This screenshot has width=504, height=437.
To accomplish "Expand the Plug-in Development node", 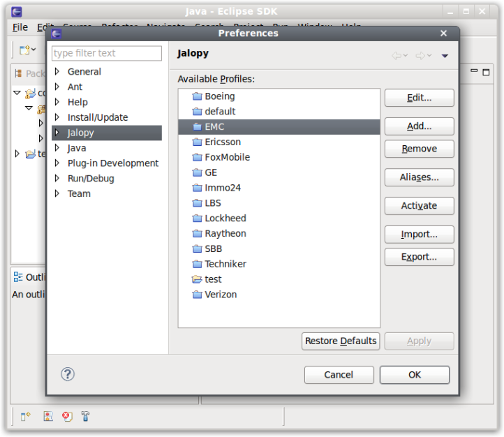I will pos(57,163).
